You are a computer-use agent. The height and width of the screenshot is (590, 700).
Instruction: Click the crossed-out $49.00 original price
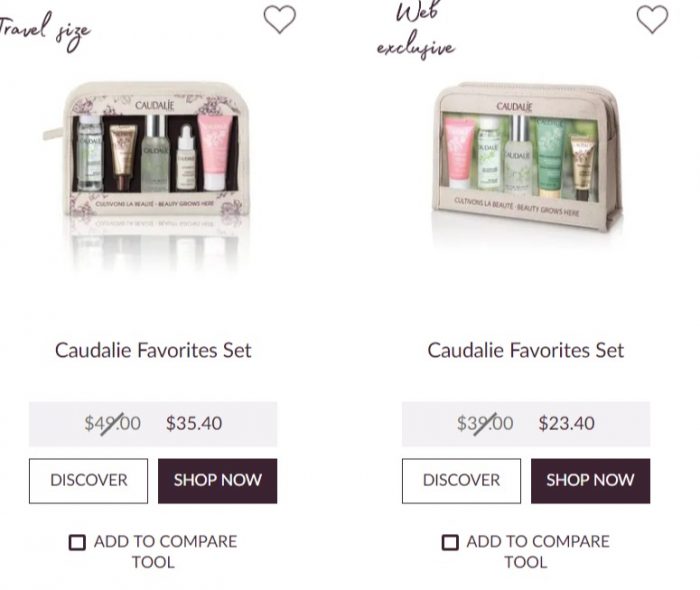(x=112, y=423)
